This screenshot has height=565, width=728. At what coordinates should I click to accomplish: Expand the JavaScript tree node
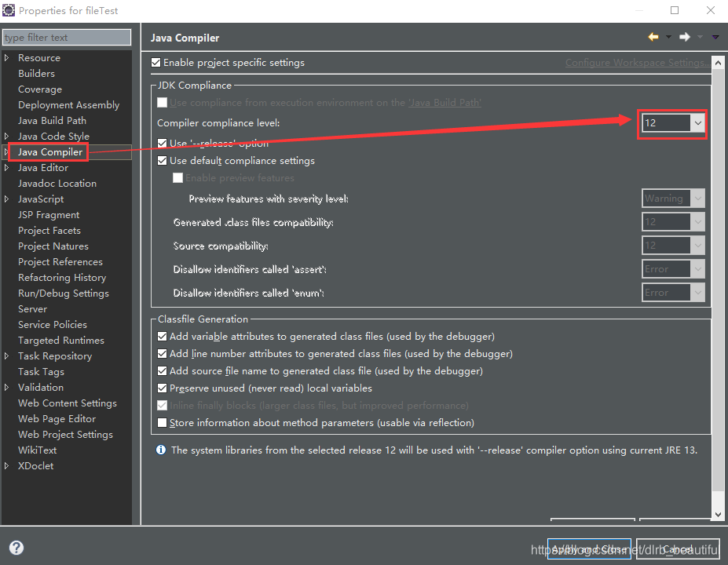pyautogui.click(x=6, y=199)
